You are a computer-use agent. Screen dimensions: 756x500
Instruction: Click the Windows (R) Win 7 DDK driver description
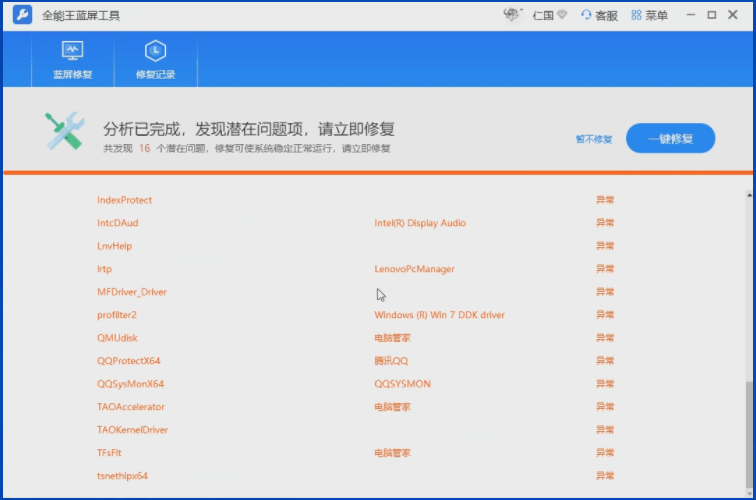tap(439, 315)
